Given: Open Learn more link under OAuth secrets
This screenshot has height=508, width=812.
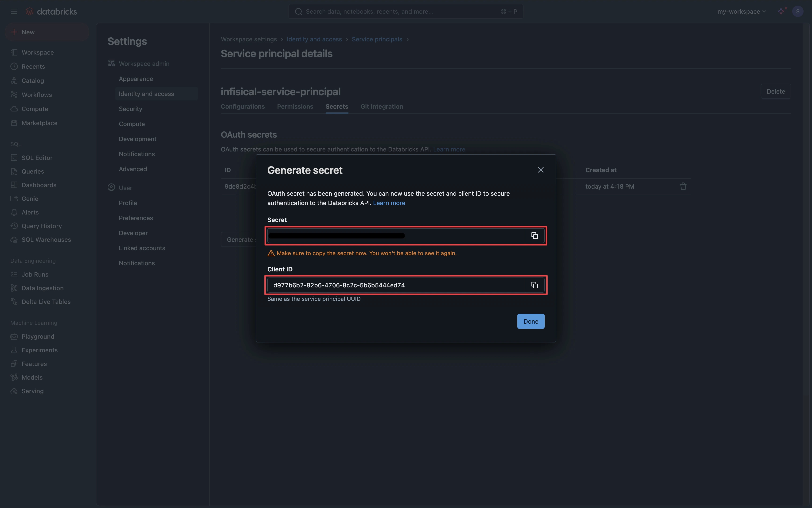Looking at the screenshot, I should [x=449, y=149].
